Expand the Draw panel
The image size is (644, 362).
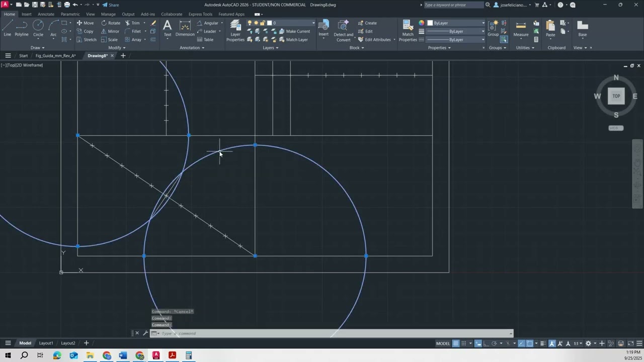[38, 48]
